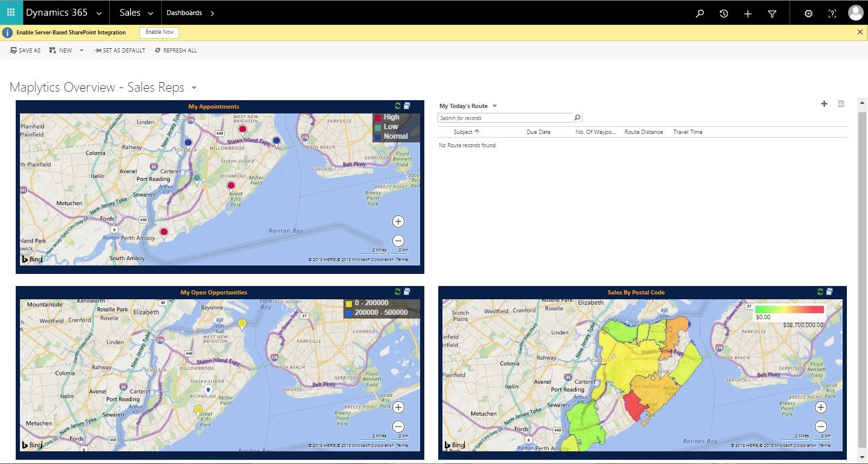Click the blue pin near Chelsea on appointments map

188,143
